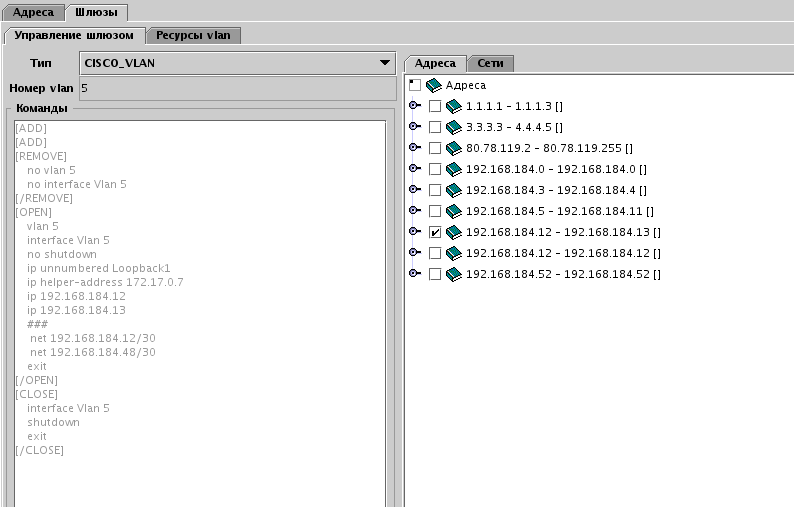794x507 pixels.
Task: Click book icon for range 1.1.1.1 - 1.1.1.3
Action: tap(454, 106)
